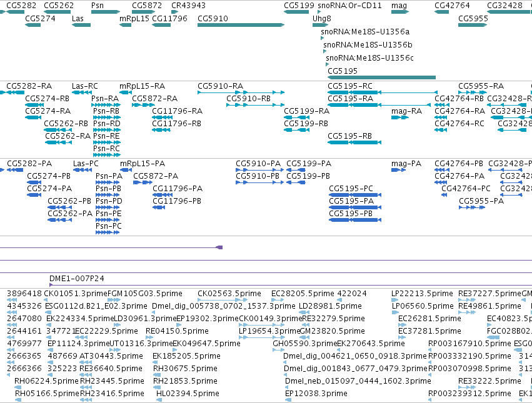Select the CG5872-PA protein label
Screen dimensions: 532x403
tap(156, 176)
